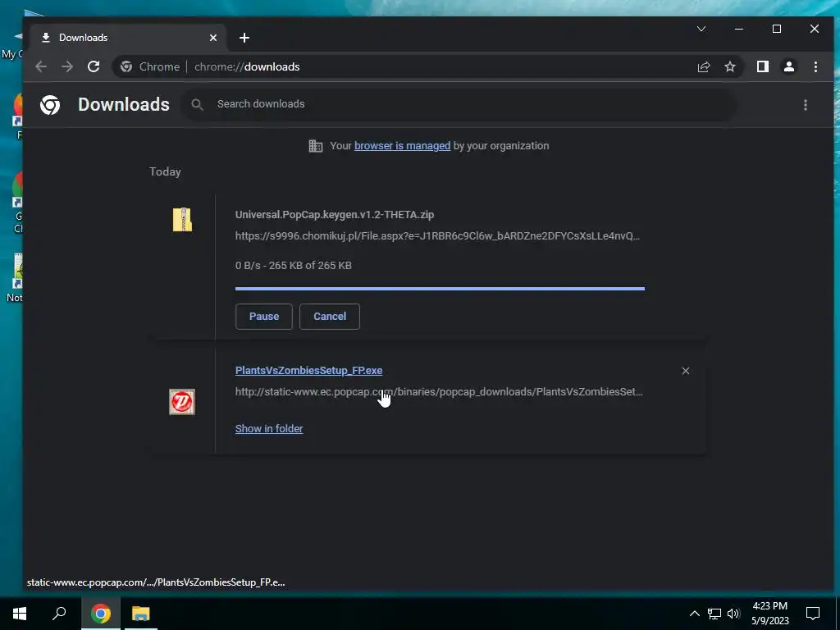Screen dimensions: 840x630
Task: Click the PlantsVsZombies installer file icon
Action: (x=182, y=402)
